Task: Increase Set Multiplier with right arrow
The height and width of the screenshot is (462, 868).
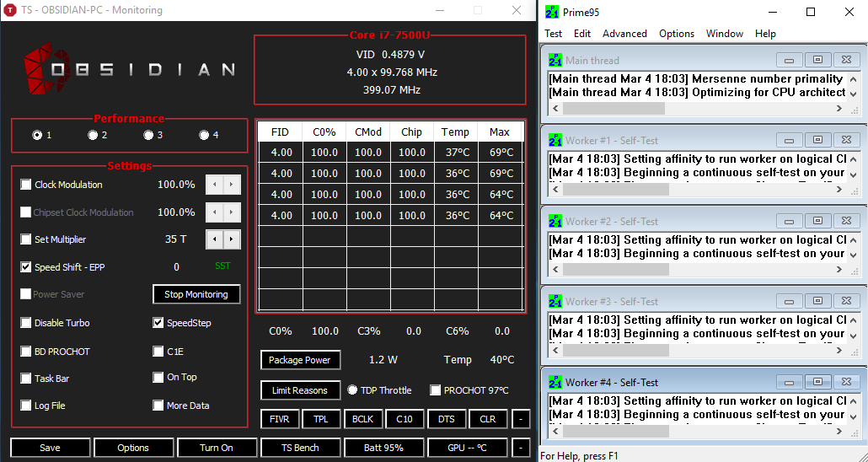Action: click(232, 239)
